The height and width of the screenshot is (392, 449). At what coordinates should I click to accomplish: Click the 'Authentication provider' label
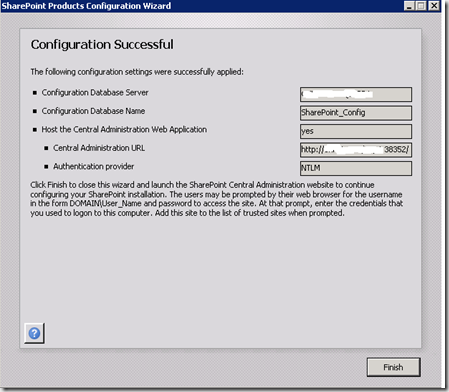(x=94, y=166)
